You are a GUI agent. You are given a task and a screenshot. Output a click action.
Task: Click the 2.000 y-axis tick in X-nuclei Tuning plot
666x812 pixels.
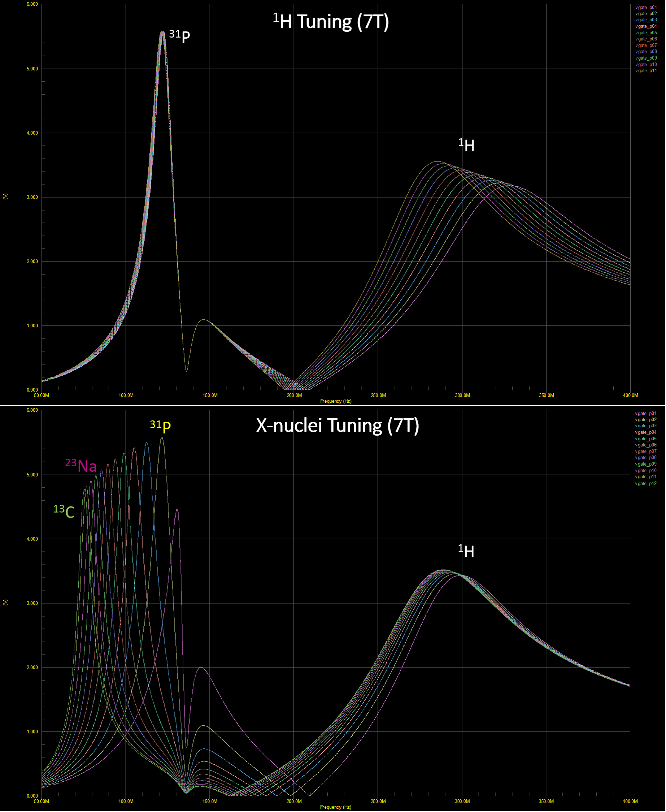click(32, 667)
